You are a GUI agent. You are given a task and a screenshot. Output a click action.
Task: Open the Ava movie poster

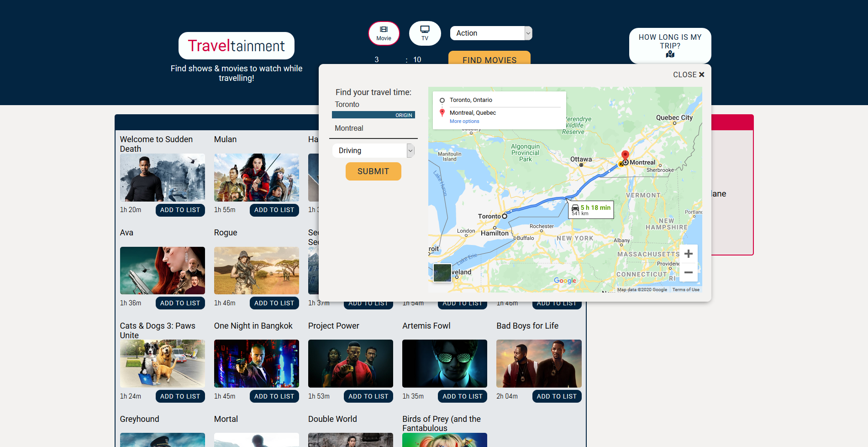coord(163,271)
